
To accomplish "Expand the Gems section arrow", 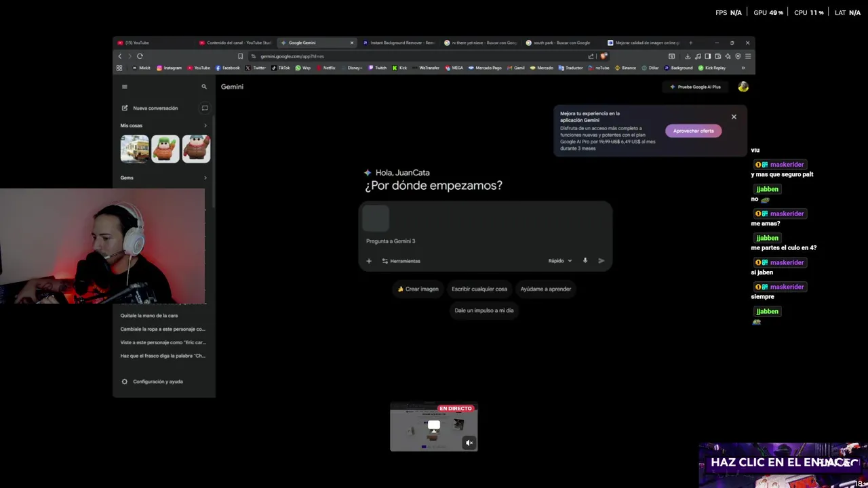I will click(205, 178).
